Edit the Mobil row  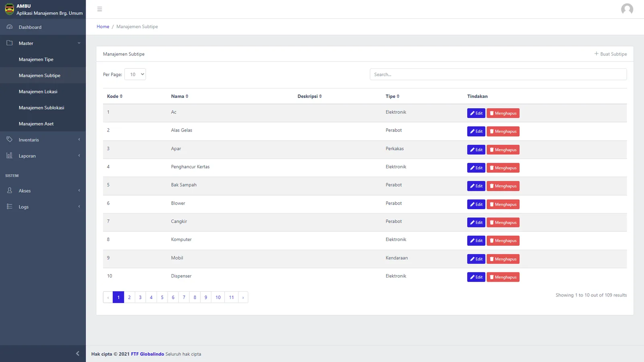(x=476, y=259)
